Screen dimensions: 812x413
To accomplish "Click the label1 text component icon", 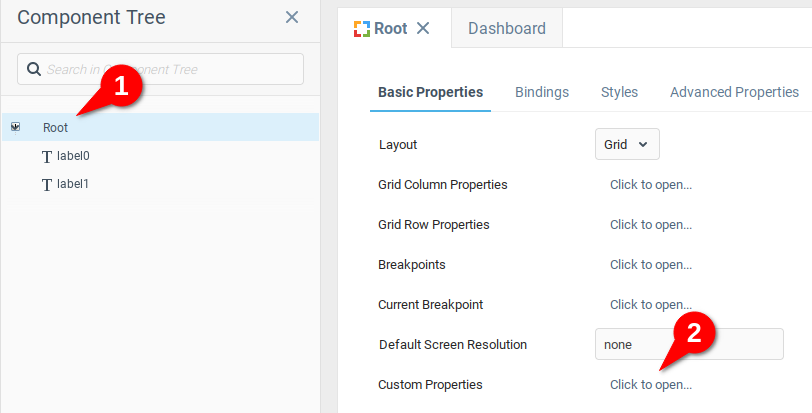I will 46,184.
